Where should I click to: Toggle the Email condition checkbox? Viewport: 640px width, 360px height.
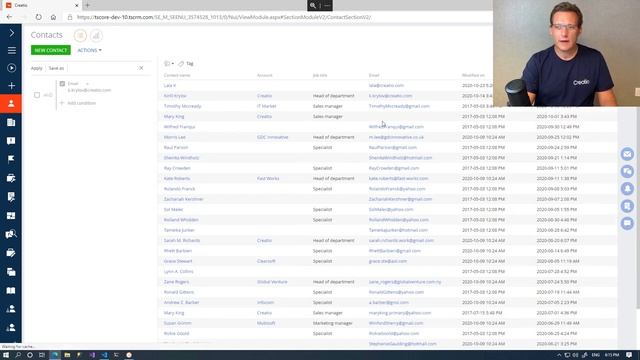click(62, 84)
